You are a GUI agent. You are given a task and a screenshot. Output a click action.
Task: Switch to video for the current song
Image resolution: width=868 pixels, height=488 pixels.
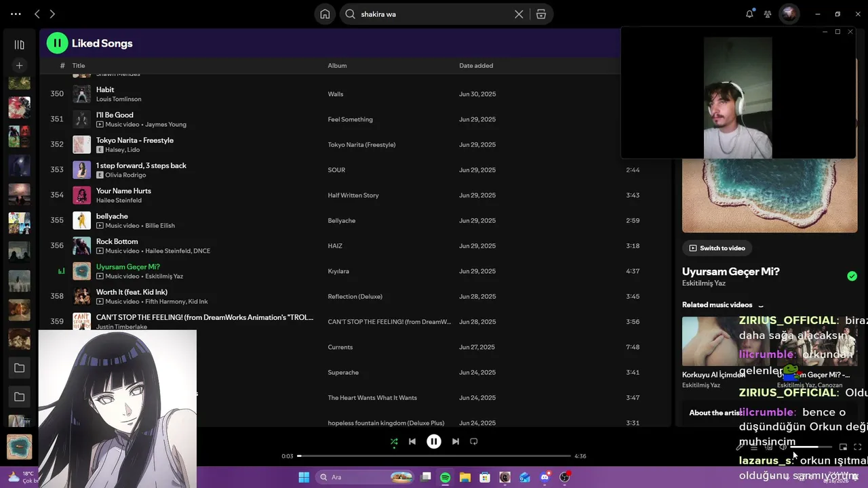tap(717, 248)
